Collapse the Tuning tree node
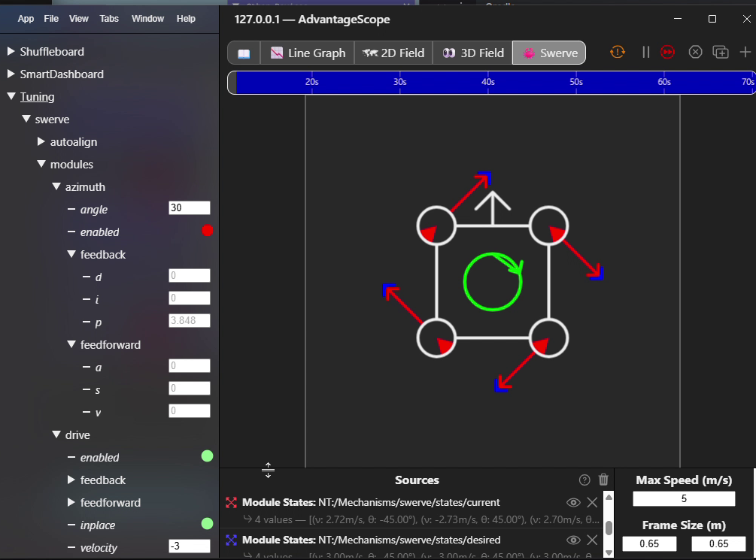Image resolution: width=756 pixels, height=560 pixels. [x=11, y=96]
